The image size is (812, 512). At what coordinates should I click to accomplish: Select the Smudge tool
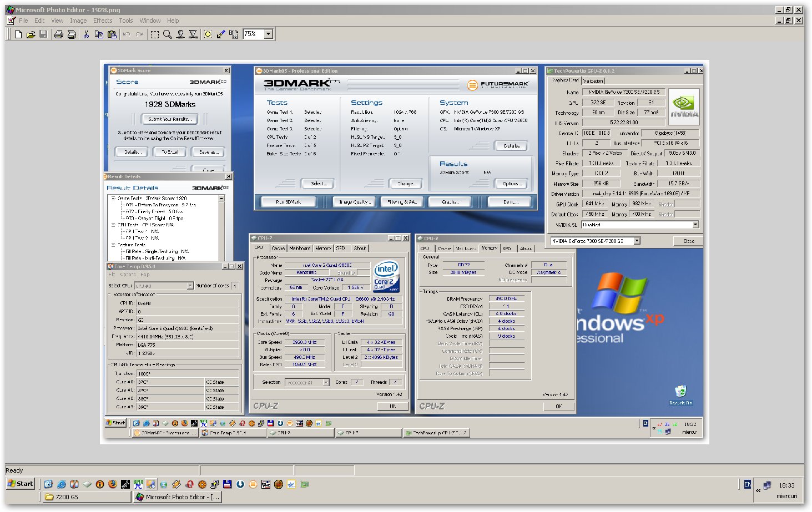[x=180, y=34]
